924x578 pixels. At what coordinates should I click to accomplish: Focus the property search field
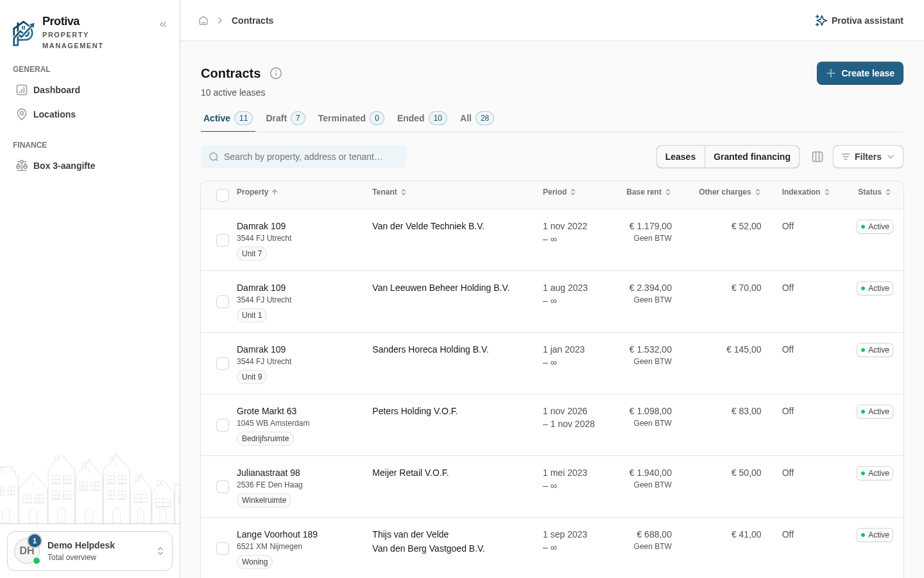tap(304, 157)
